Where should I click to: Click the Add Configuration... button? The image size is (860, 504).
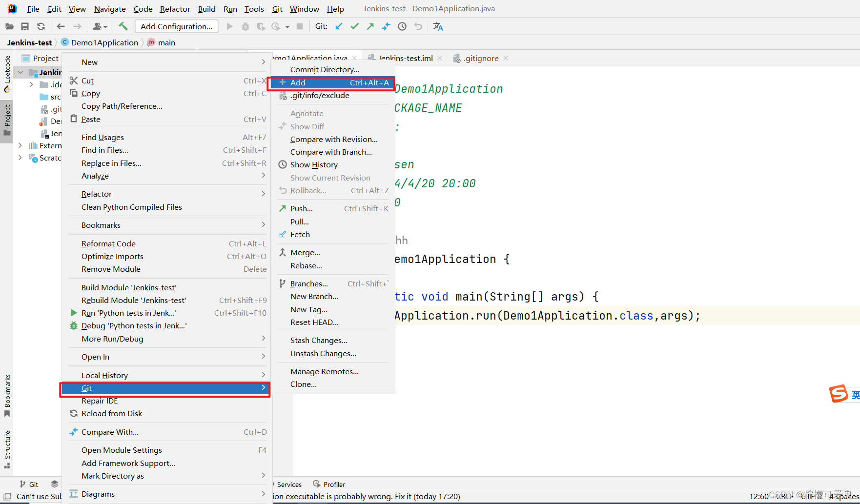177,26
